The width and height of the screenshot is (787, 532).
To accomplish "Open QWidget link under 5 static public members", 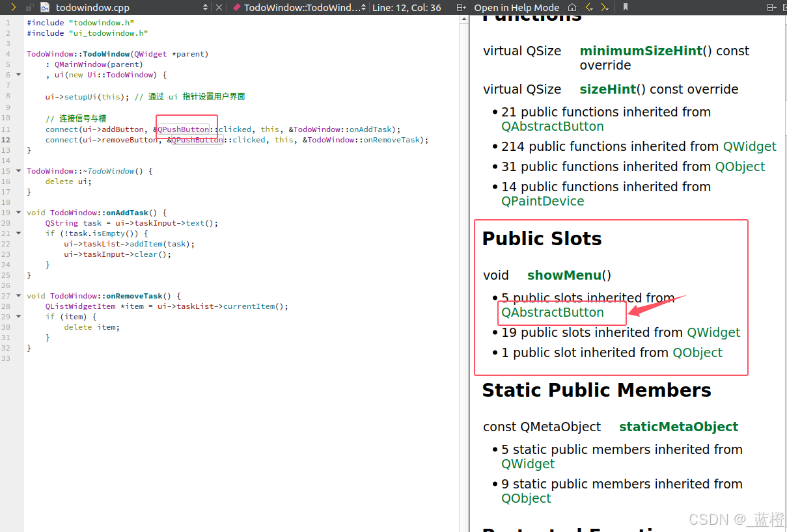I will pyautogui.click(x=528, y=464).
